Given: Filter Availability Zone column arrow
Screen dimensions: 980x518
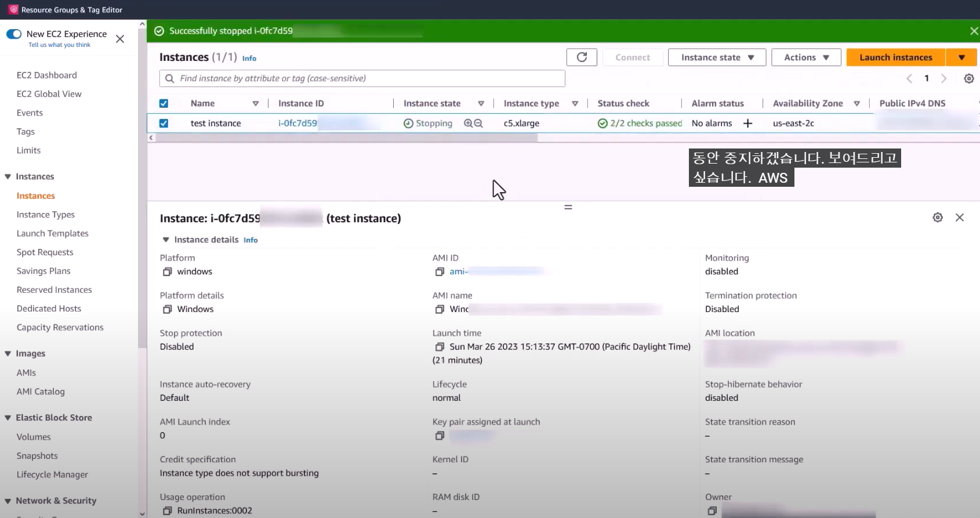Looking at the screenshot, I should click(x=856, y=103).
